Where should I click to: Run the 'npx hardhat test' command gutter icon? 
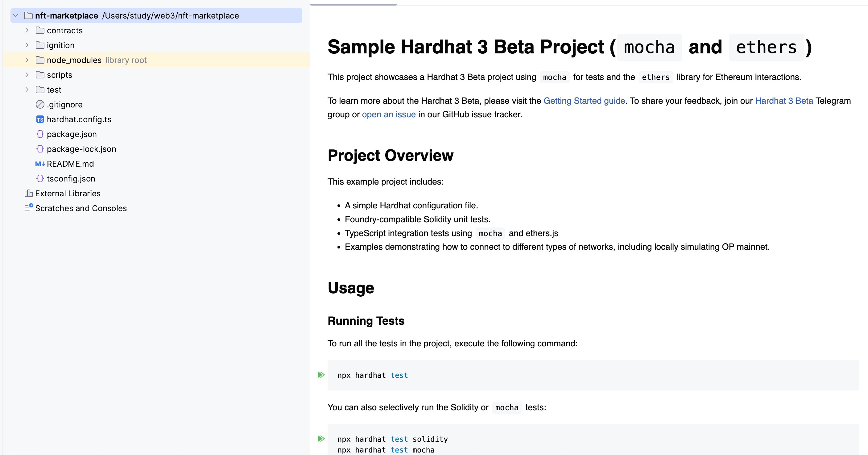pyautogui.click(x=321, y=375)
